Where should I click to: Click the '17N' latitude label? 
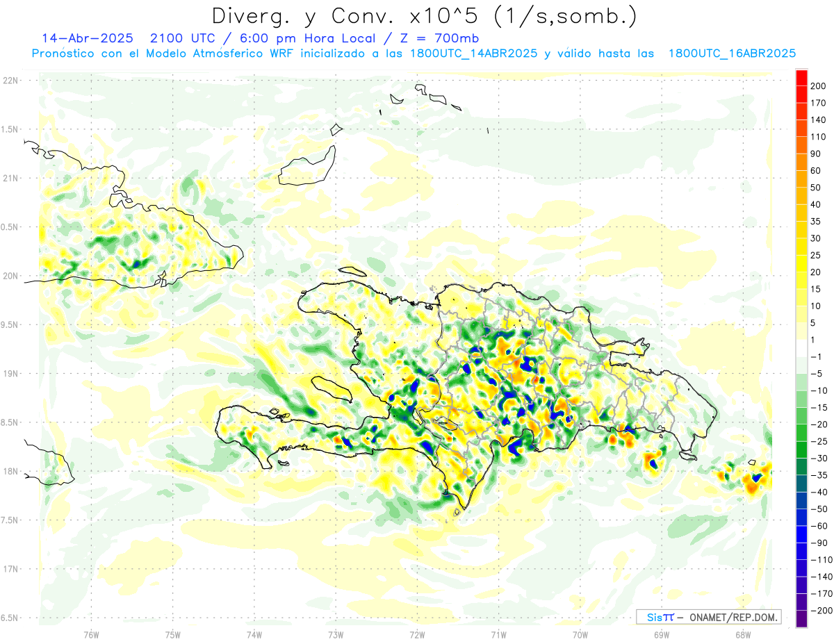pyautogui.click(x=10, y=569)
